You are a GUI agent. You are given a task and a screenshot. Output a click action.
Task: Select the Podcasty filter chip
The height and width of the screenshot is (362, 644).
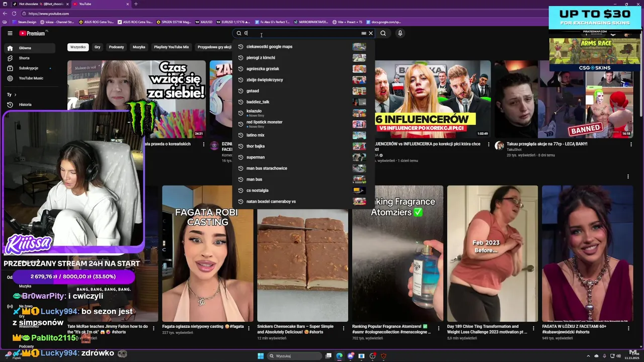pyautogui.click(x=116, y=47)
